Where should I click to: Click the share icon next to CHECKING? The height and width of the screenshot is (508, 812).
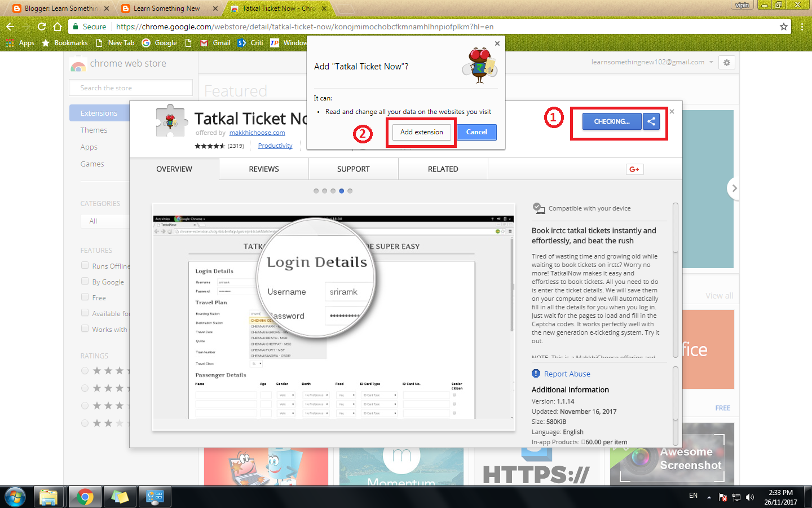pyautogui.click(x=651, y=121)
